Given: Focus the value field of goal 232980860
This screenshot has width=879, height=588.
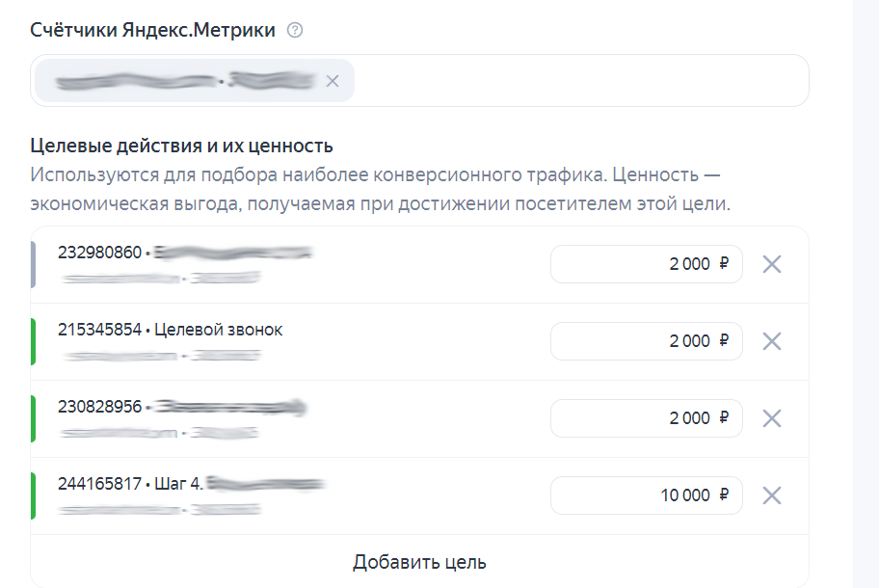Looking at the screenshot, I should tap(646, 264).
